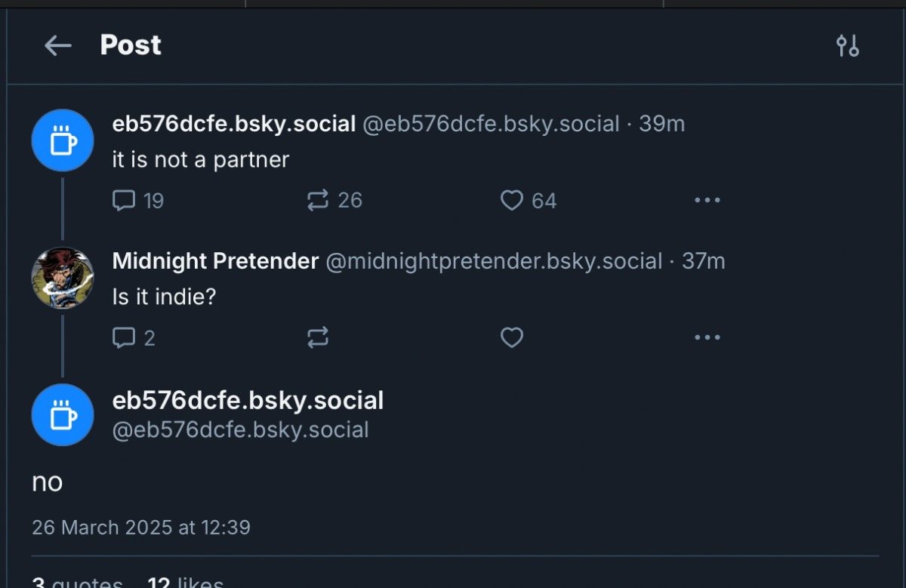Select the "it is not a partner" post text

pyautogui.click(x=201, y=160)
